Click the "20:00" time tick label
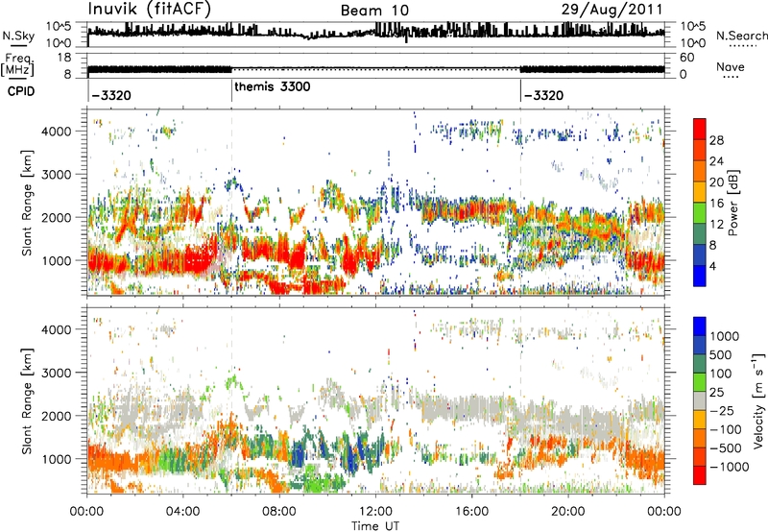 pyautogui.click(x=567, y=512)
